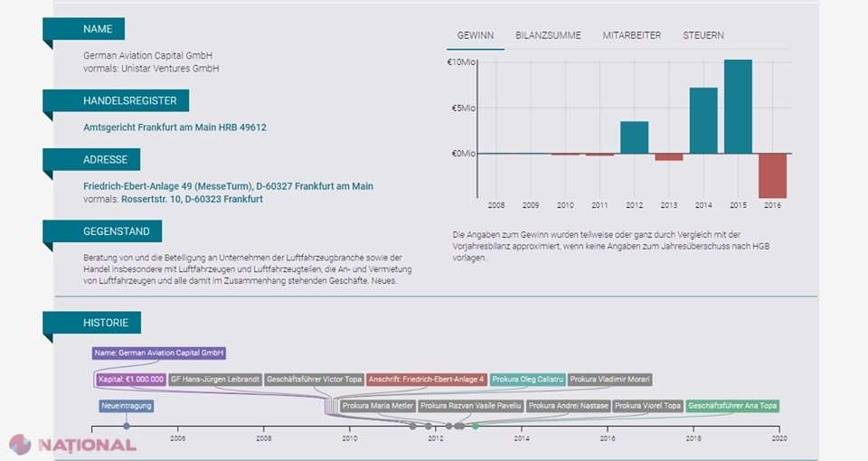868x461 pixels.
Task: Choose the 'Geschäftsführer Victor Topa' tag
Action: 314,380
